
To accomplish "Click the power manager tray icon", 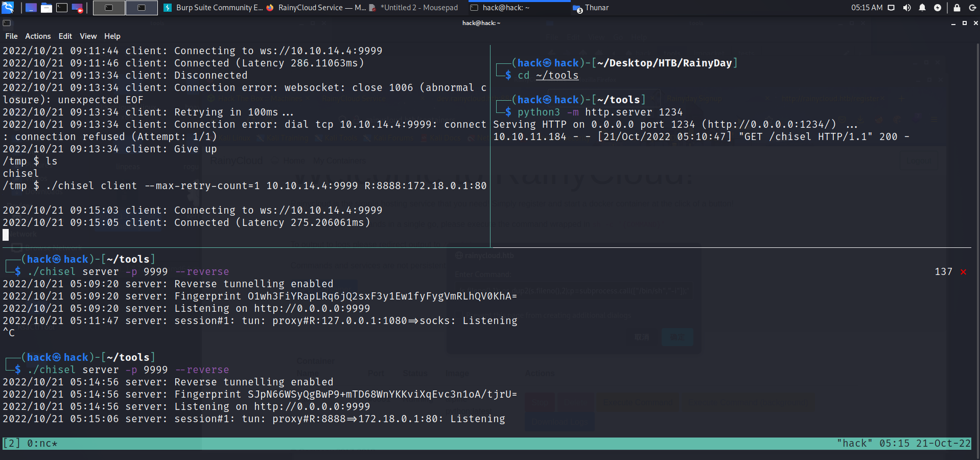I will click(x=938, y=8).
